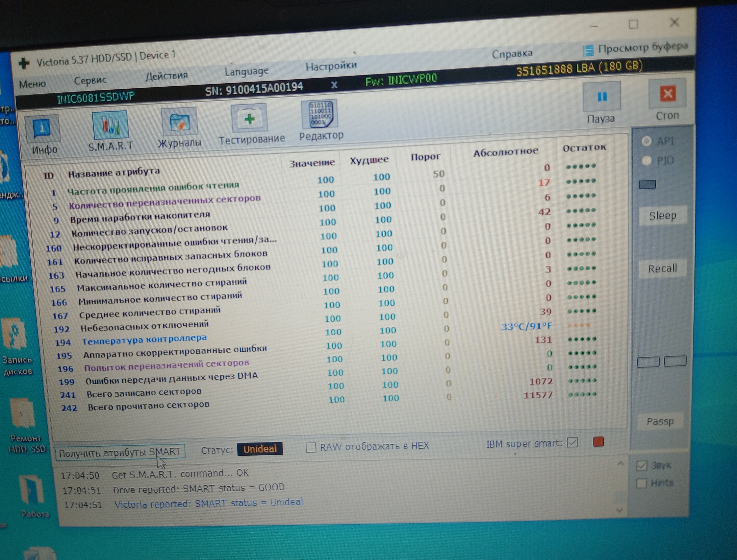
Task: Enable RAW отображать в HEX checkbox
Action: [x=311, y=447]
